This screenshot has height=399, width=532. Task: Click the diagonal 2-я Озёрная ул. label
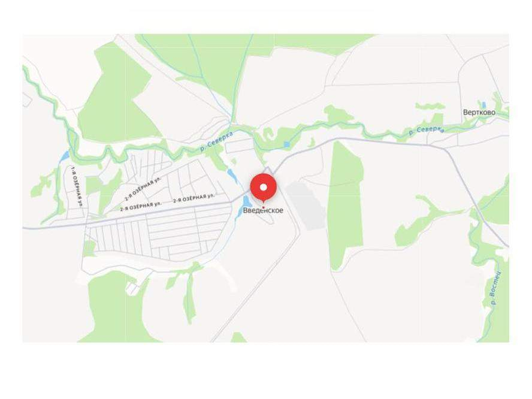click(143, 188)
